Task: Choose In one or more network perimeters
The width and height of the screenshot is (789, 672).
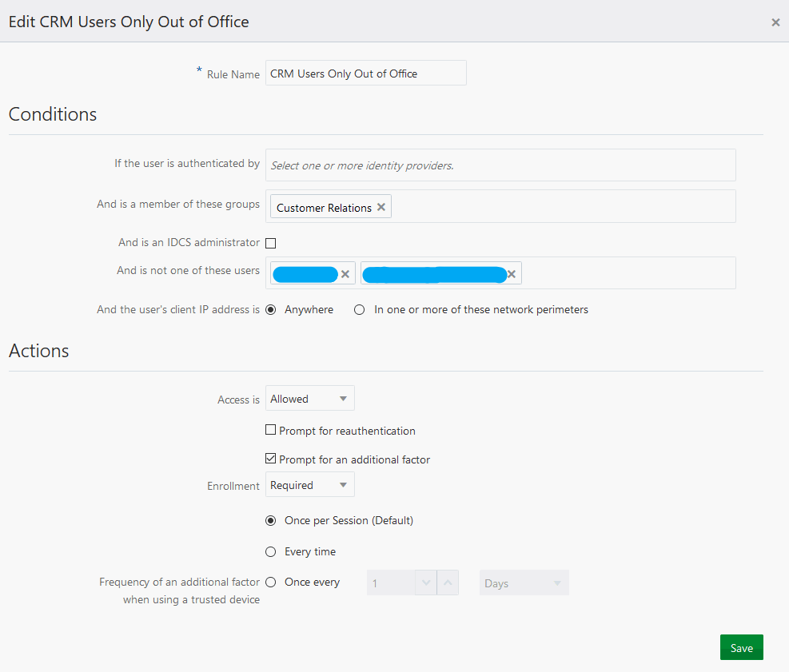Action: pos(360,309)
